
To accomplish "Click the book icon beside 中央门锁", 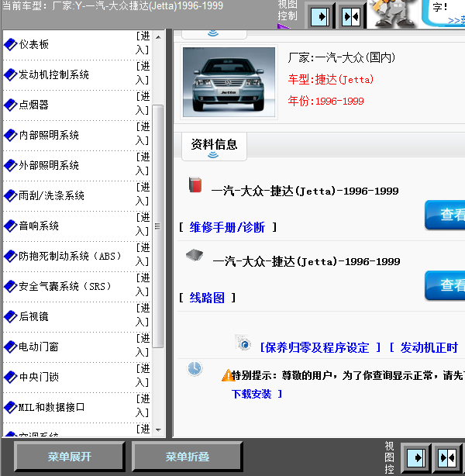I will [11, 377].
